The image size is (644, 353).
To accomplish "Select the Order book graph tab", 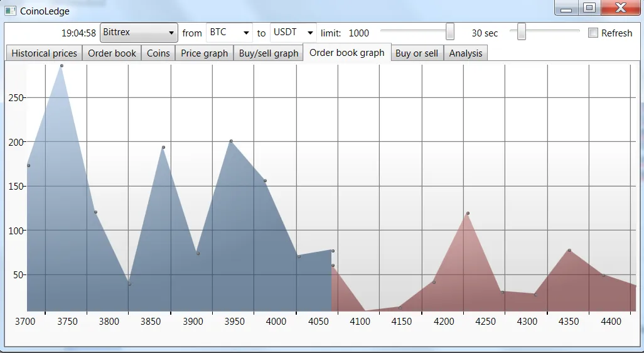I will [x=347, y=52].
